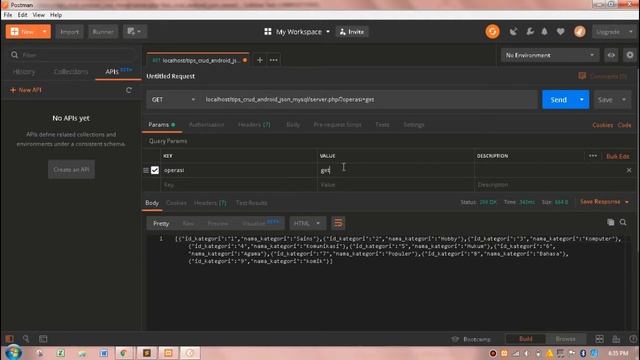Remove the operasi param row with X
Screen dimensions: 640x360
click(x=629, y=170)
